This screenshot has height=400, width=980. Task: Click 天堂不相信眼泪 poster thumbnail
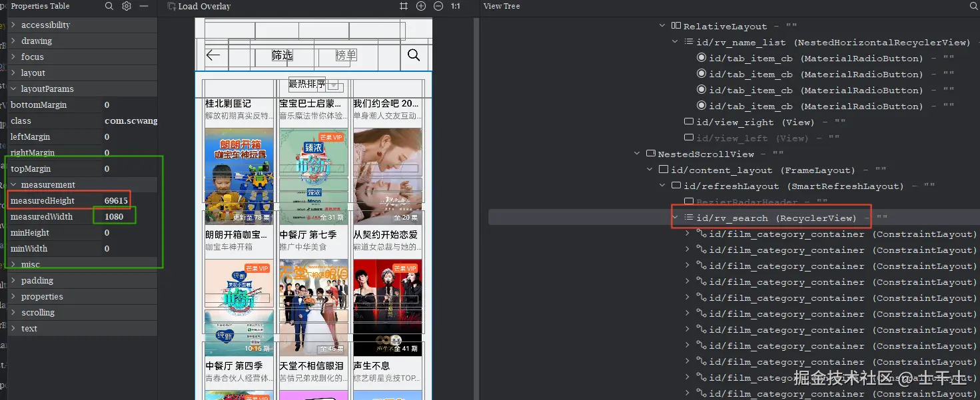click(x=313, y=307)
